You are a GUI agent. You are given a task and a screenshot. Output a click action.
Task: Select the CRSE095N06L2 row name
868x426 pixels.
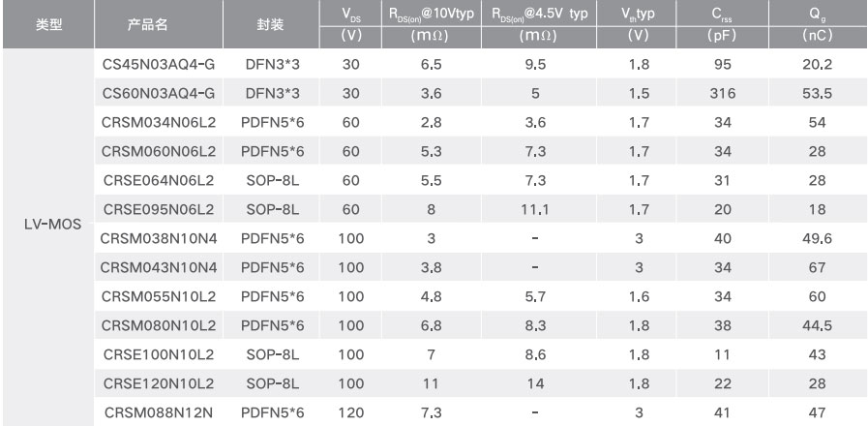click(x=159, y=209)
